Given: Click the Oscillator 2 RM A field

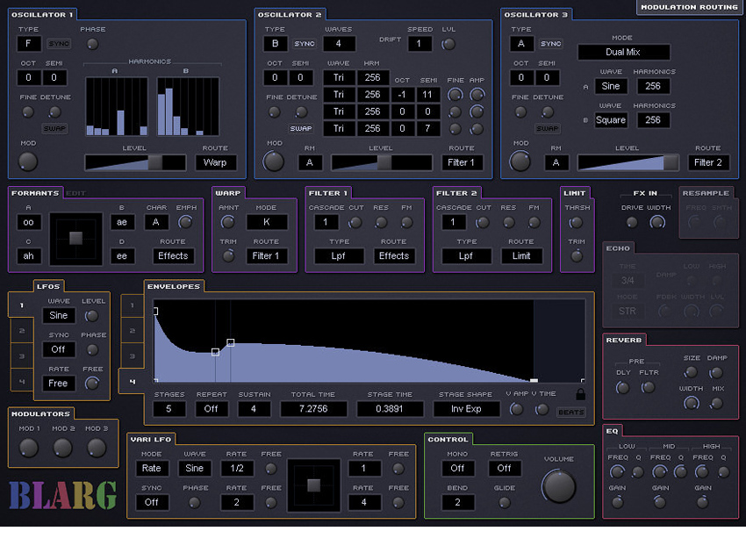Looking at the screenshot, I should (310, 162).
